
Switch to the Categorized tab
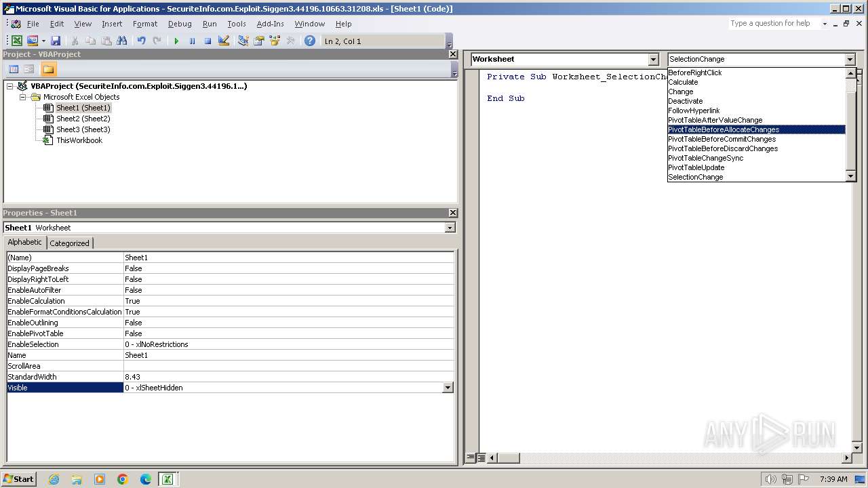coord(69,243)
